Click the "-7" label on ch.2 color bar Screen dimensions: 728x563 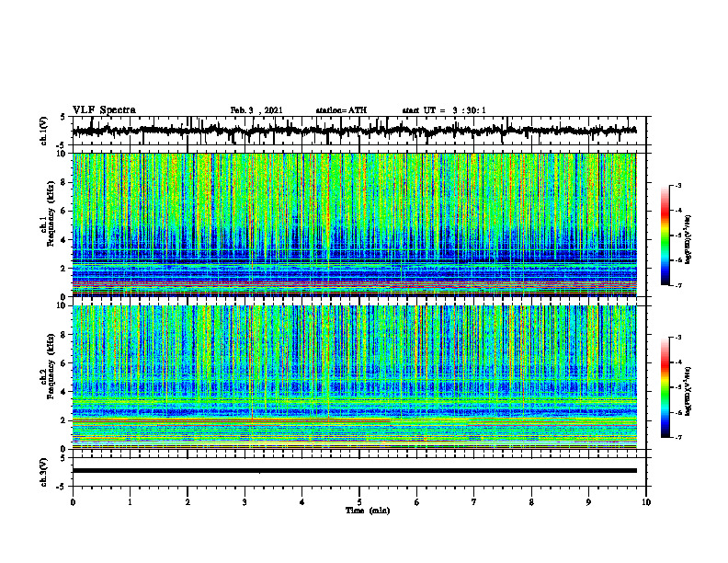pyautogui.click(x=677, y=437)
